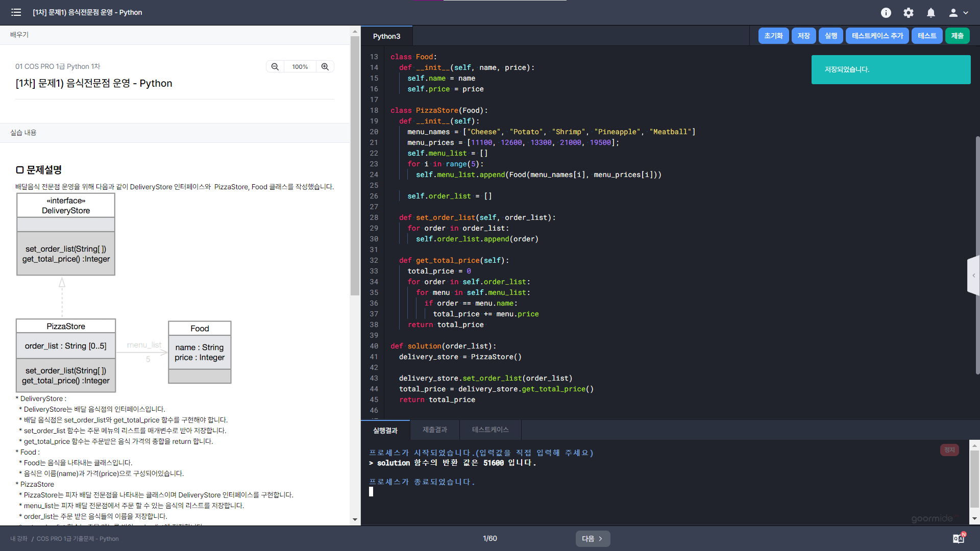
Task: Open the hamburger menu icon
Action: pos(16,12)
